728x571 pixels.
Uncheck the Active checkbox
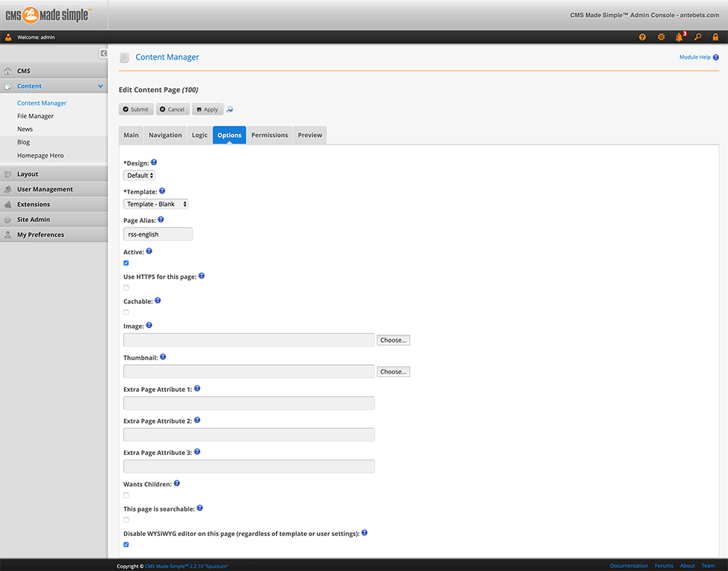point(126,263)
